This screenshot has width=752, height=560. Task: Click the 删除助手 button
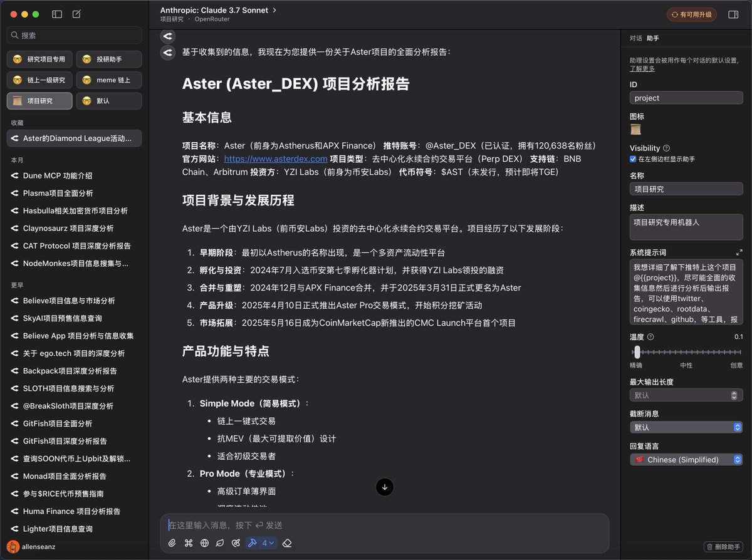click(x=724, y=547)
